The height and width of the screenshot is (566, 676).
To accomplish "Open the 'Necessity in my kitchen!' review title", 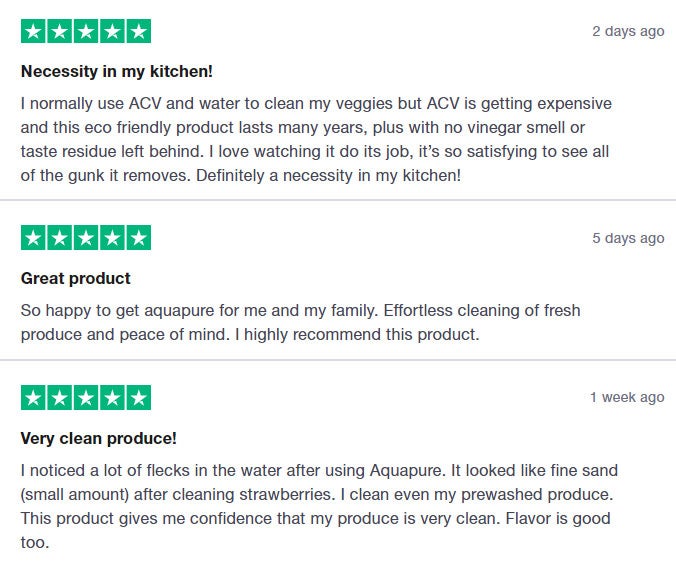I will pyautogui.click(x=117, y=72).
